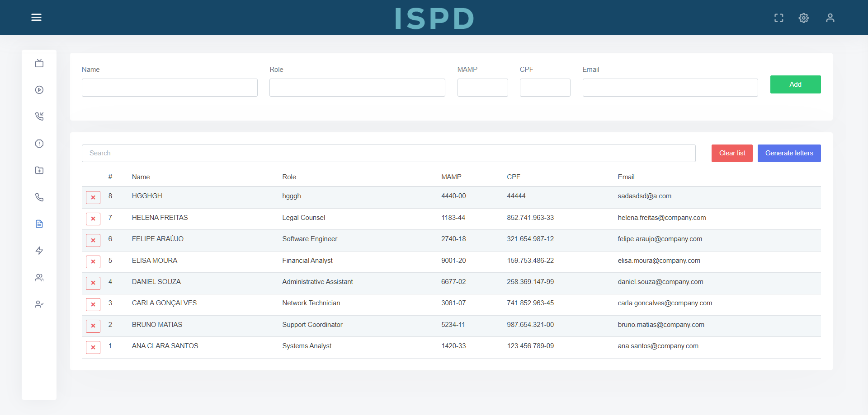Image resolution: width=868 pixels, height=415 pixels.
Task: Click the alert circle sidebar icon
Action: point(39,144)
